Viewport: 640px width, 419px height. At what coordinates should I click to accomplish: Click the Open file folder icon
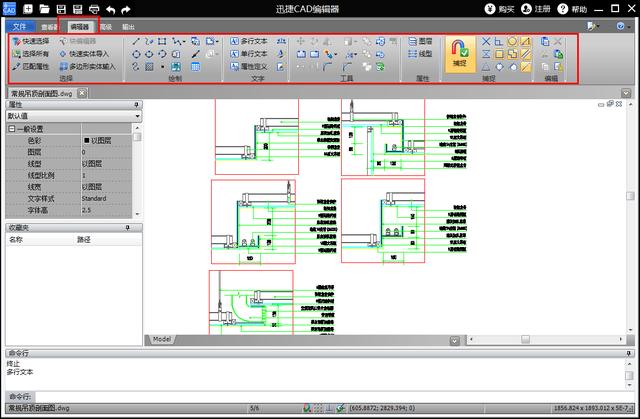[46, 9]
